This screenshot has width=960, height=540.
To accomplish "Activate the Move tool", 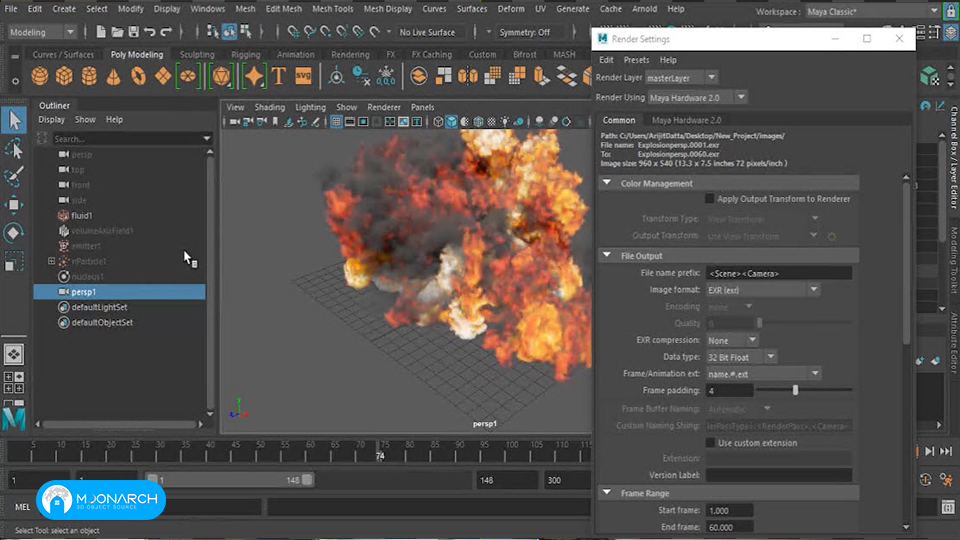I will 13,204.
